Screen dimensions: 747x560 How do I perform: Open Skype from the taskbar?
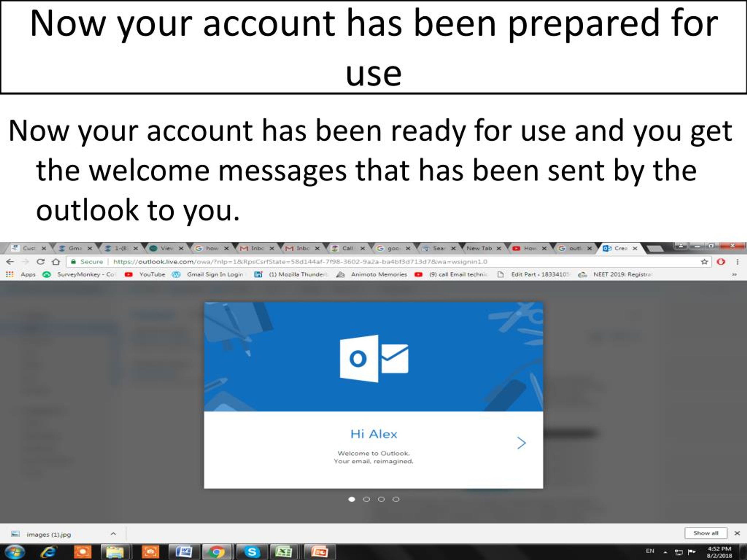pyautogui.click(x=252, y=552)
